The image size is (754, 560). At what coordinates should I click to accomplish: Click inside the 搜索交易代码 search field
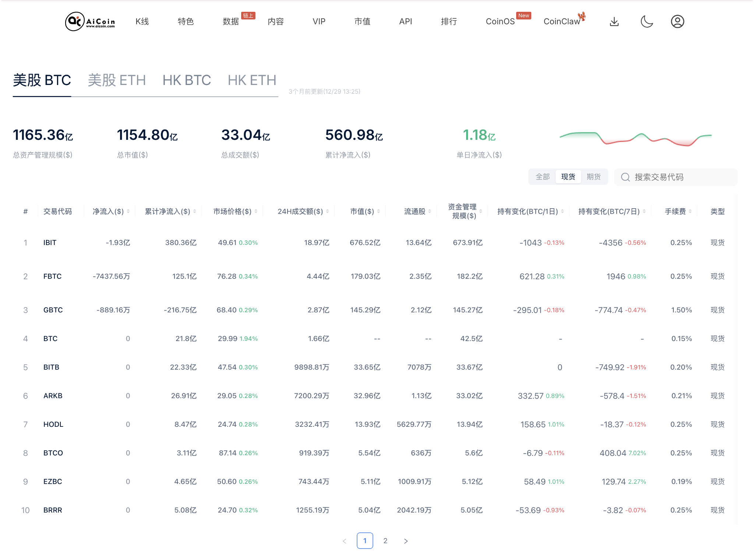coord(663,177)
